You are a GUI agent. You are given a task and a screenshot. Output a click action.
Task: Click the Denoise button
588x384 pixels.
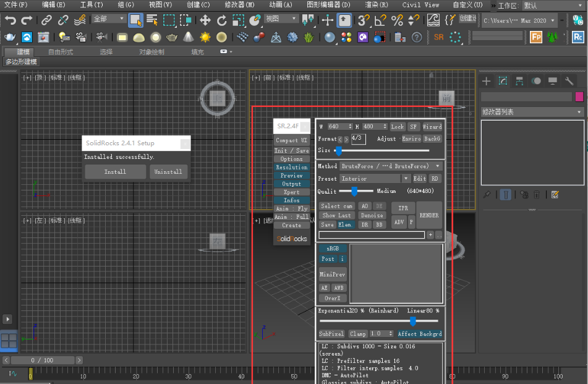372,215
